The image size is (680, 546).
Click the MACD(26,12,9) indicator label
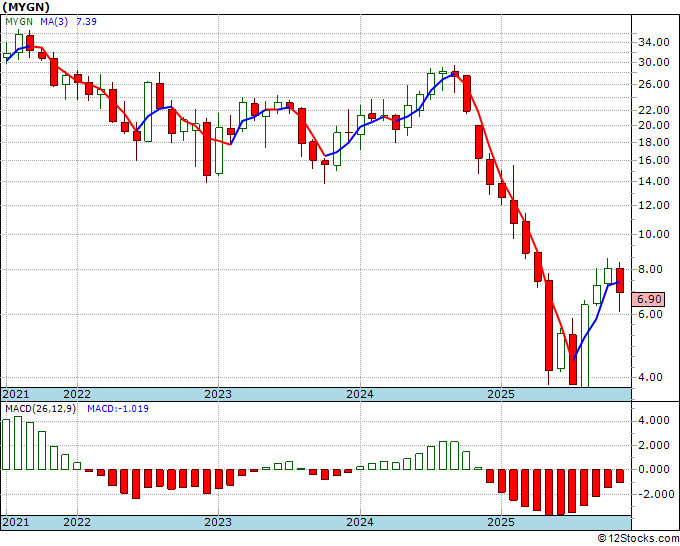click(40, 409)
